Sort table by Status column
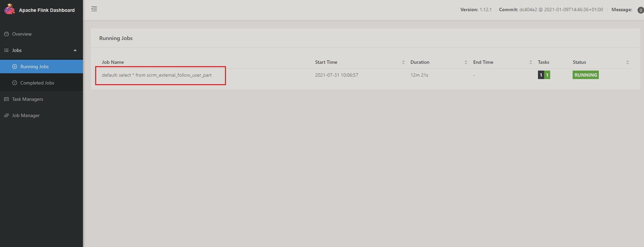 (627, 62)
